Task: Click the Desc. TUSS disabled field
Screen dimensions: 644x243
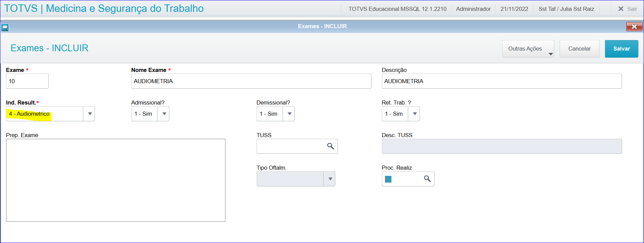Action: (502, 146)
